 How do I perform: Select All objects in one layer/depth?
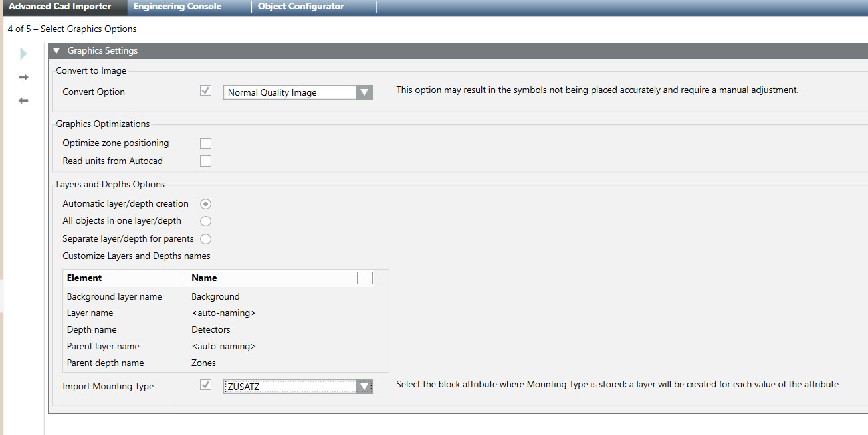click(x=205, y=220)
